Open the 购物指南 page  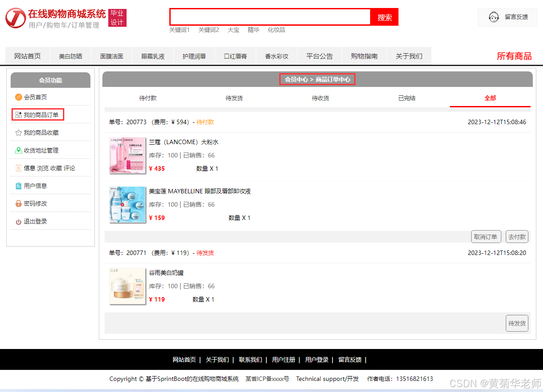[364, 56]
